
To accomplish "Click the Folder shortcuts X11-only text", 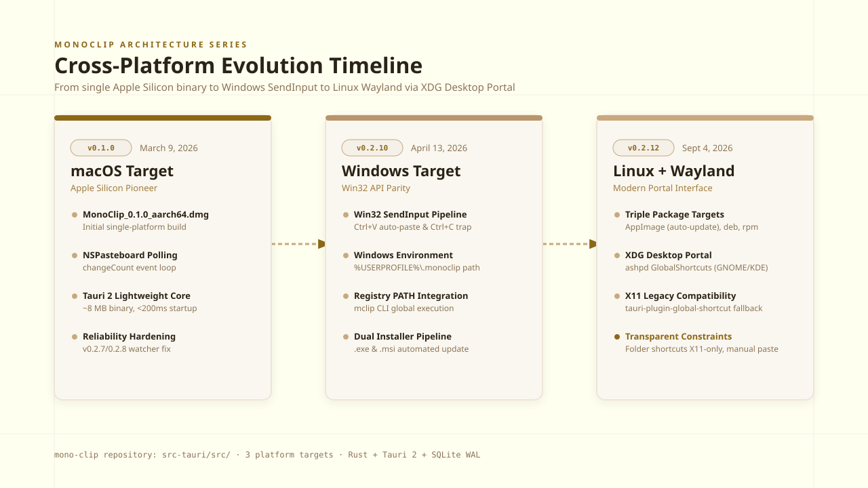I will pyautogui.click(x=702, y=349).
